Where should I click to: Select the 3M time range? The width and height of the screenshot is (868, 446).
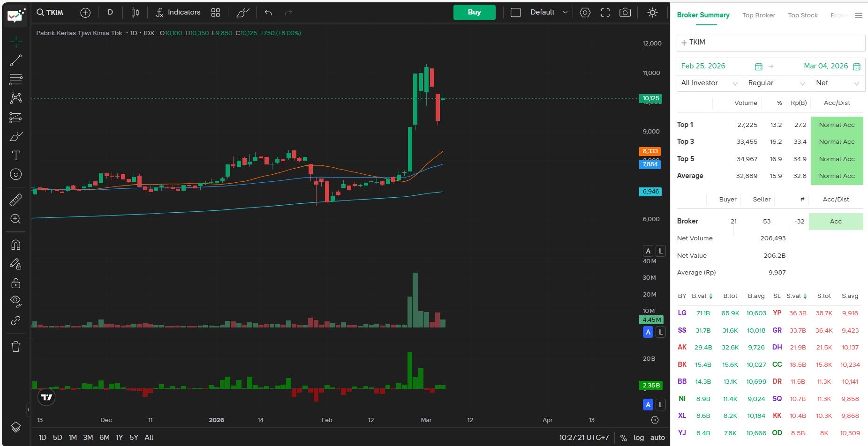tap(88, 438)
